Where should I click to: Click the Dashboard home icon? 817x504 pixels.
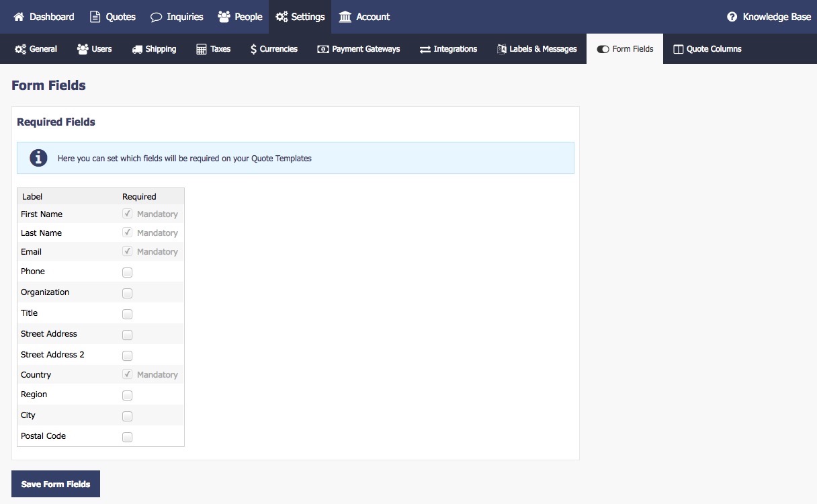tap(19, 17)
